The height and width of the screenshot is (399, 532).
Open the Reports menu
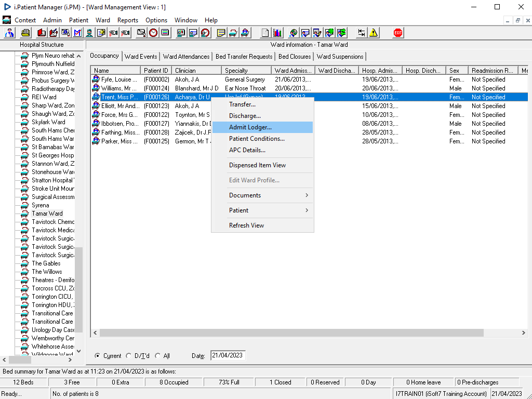[x=128, y=20]
